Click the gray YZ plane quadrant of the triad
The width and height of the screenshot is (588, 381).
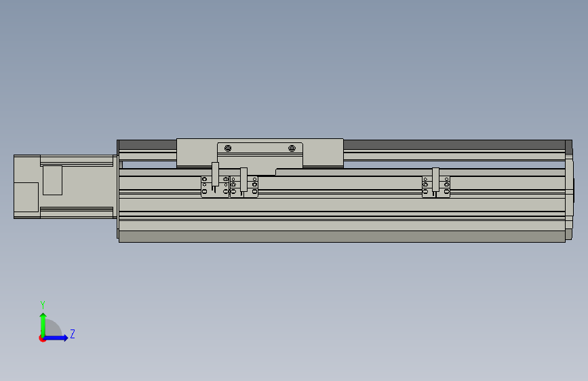[53, 329]
